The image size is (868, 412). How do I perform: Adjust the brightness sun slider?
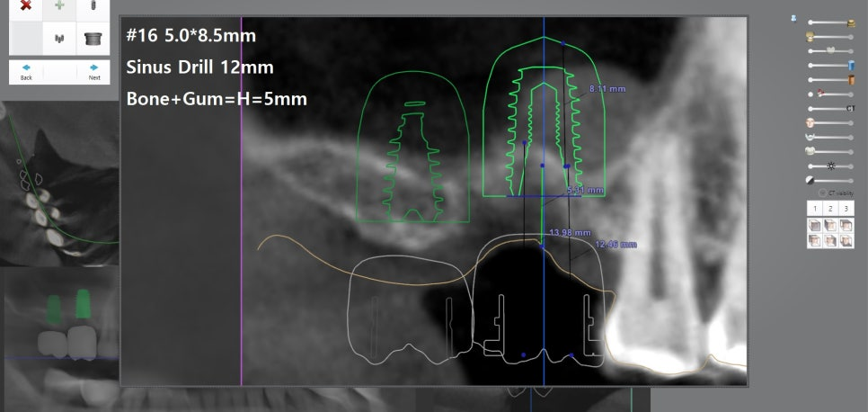(x=831, y=166)
